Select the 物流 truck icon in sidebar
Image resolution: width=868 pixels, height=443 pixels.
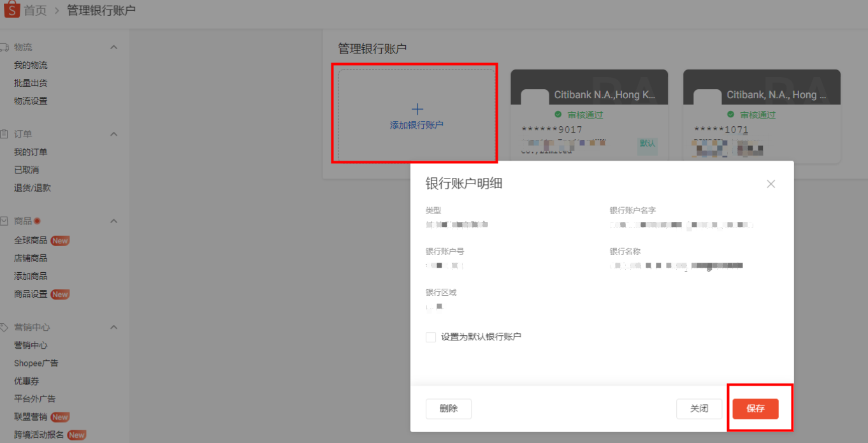[x=6, y=47]
